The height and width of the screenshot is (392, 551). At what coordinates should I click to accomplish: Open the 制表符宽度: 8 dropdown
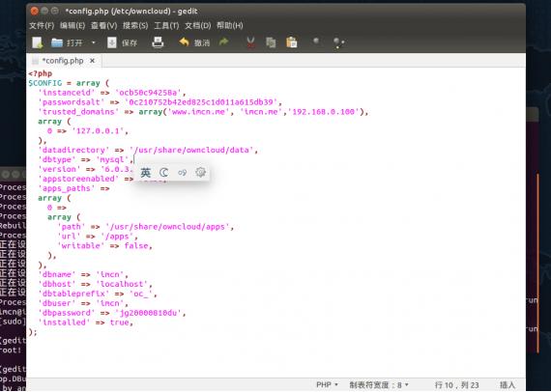379,385
